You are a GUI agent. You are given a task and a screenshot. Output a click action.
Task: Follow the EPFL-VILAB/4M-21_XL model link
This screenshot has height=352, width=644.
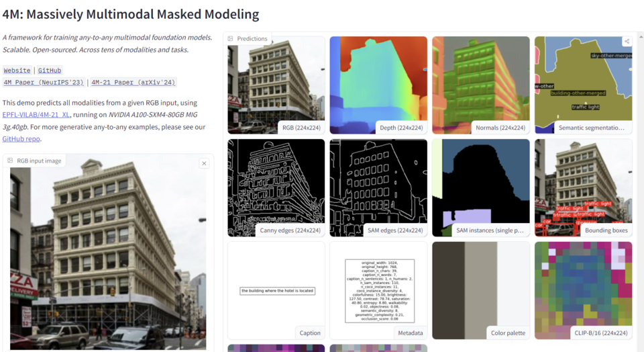click(36, 115)
